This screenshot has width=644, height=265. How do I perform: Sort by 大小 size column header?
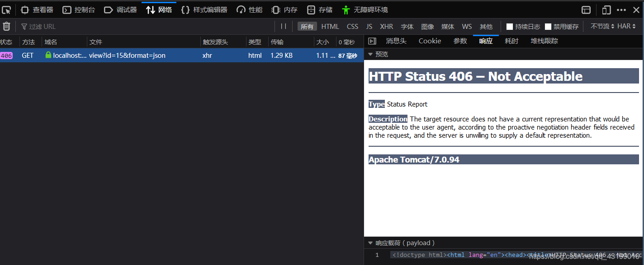(325, 42)
